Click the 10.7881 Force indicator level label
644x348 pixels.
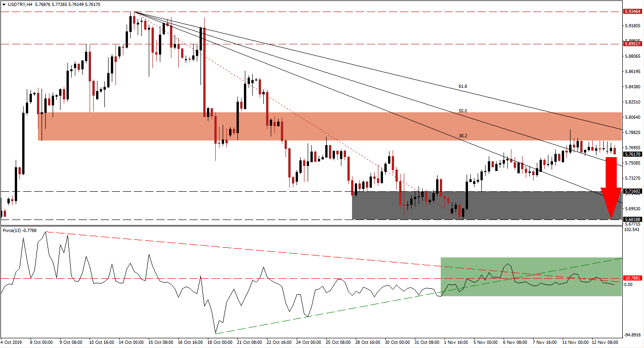coord(632,278)
